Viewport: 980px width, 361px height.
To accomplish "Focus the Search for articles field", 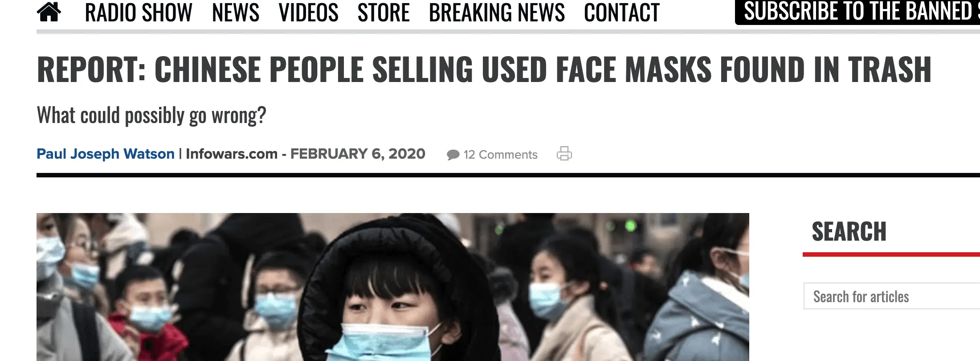I will [x=892, y=296].
